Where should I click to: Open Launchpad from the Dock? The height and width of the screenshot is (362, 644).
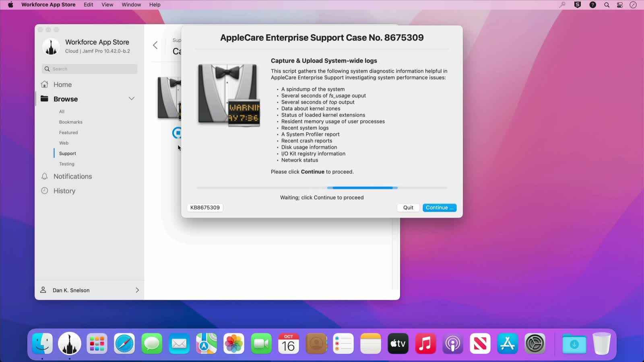(97, 343)
